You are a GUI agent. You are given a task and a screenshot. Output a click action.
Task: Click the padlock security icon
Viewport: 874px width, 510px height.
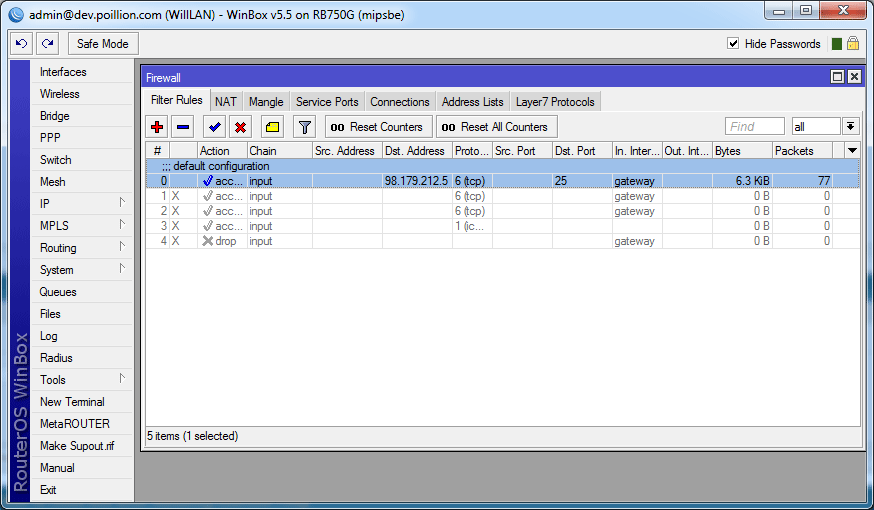(853, 43)
